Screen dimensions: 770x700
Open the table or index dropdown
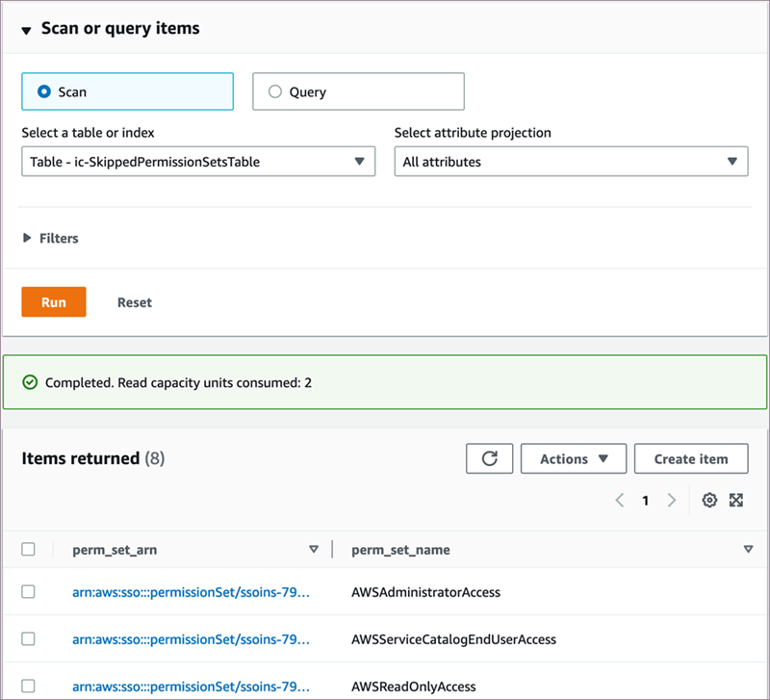pos(198,162)
